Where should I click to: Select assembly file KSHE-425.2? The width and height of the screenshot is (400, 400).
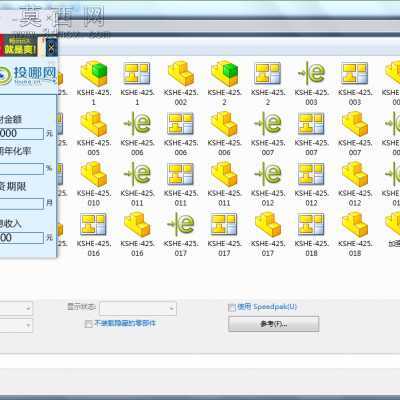(224, 83)
